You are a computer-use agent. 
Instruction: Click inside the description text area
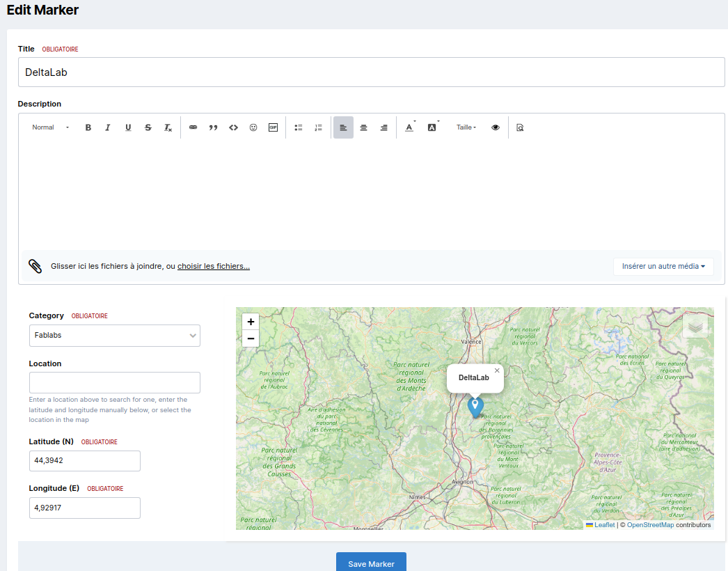click(372, 195)
